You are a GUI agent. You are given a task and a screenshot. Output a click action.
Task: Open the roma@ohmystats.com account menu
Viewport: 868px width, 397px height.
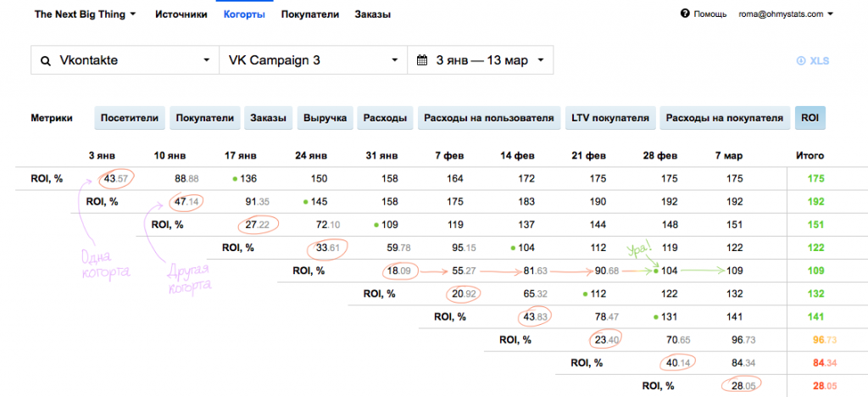click(786, 14)
